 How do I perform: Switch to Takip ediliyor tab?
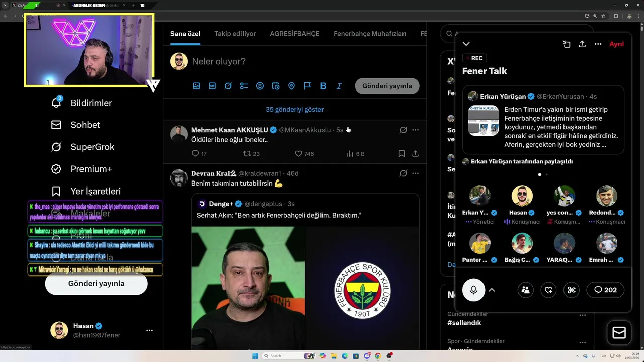[235, 34]
